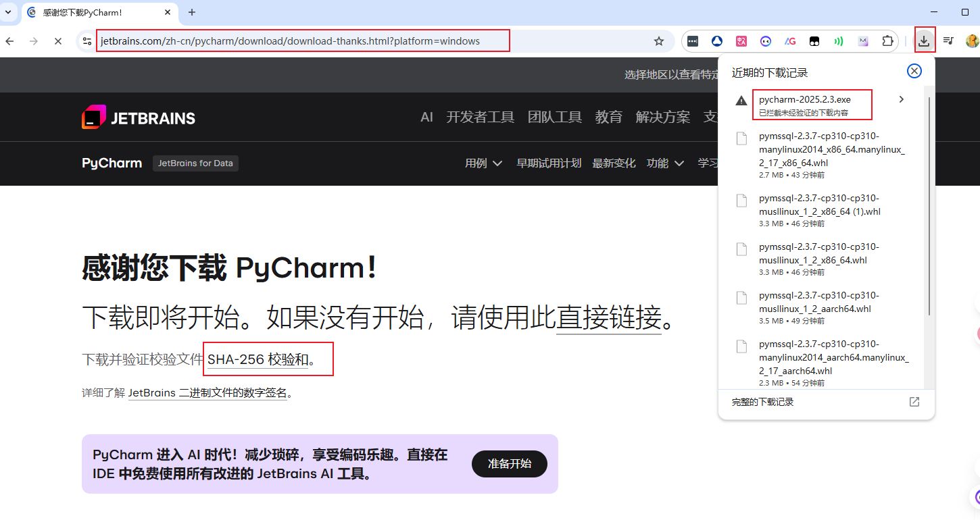Click the Downloads icon in Chrome toolbar
This screenshot has width=980, height=520.
924,41
